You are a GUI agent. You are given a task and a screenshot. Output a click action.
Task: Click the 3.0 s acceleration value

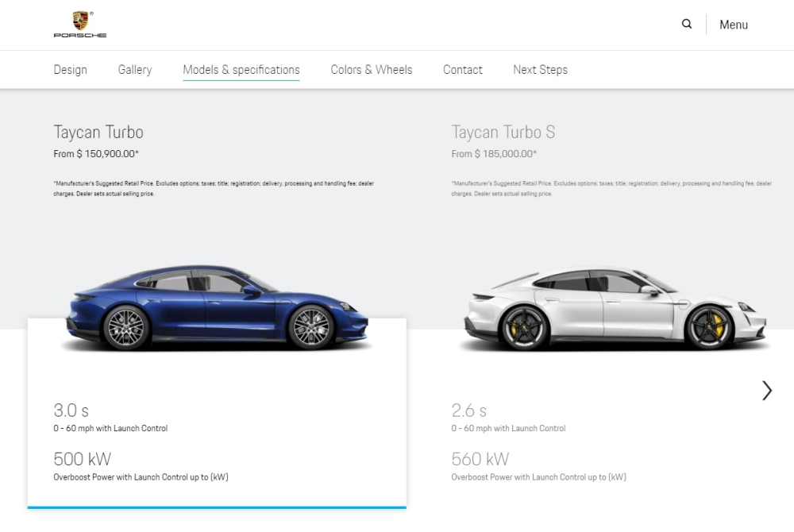point(71,410)
